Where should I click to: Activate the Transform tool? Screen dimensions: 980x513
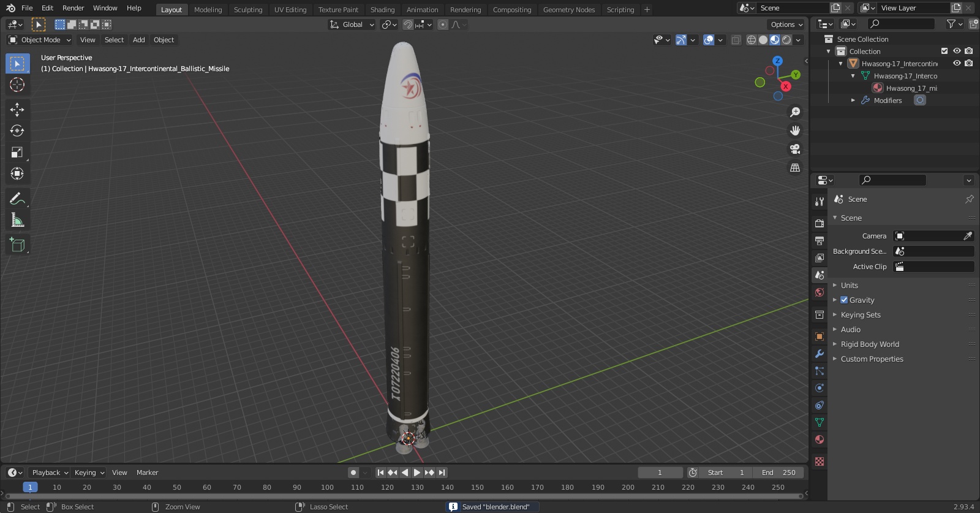pos(17,173)
